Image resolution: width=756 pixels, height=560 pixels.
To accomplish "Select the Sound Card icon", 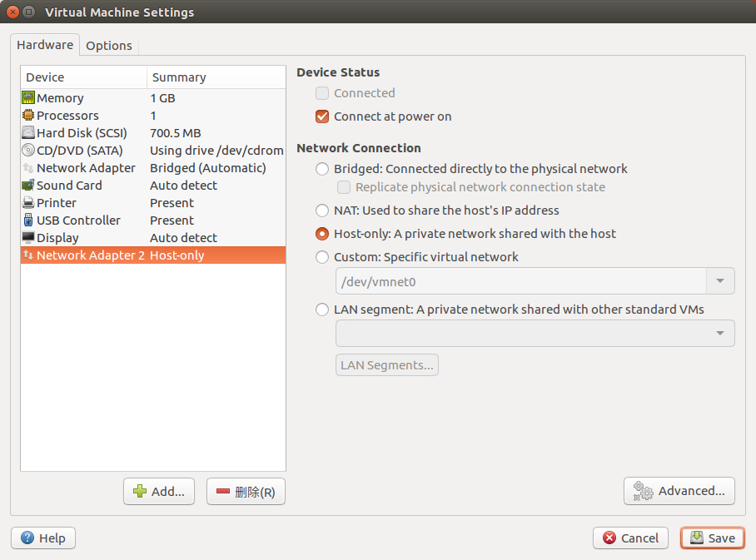I will tap(28, 186).
